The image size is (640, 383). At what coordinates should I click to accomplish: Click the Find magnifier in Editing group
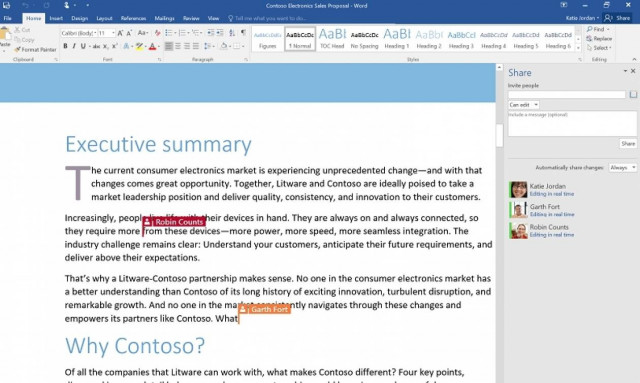click(x=590, y=29)
